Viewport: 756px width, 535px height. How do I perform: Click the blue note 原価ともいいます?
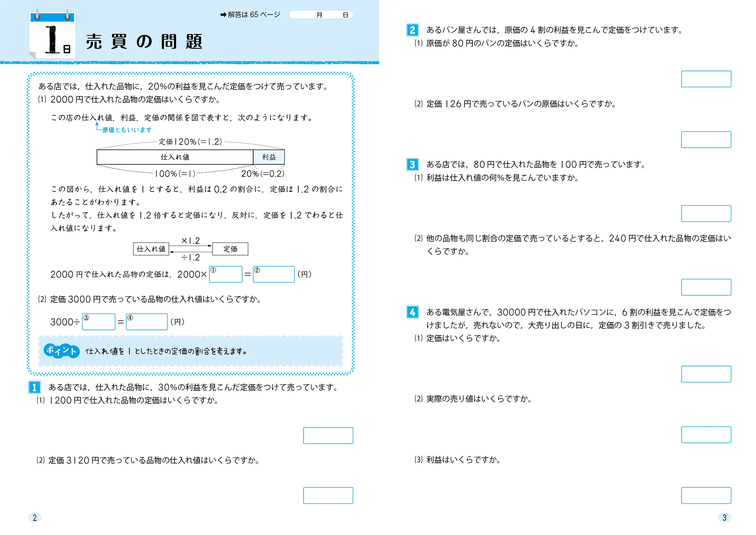pyautogui.click(x=127, y=130)
